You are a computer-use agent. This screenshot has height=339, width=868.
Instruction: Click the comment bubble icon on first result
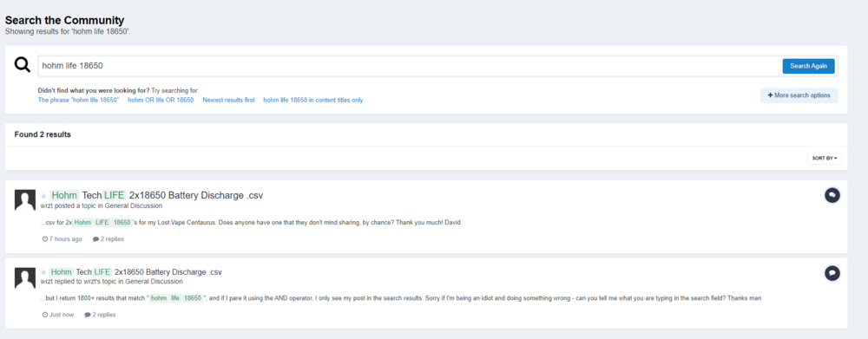(x=832, y=195)
